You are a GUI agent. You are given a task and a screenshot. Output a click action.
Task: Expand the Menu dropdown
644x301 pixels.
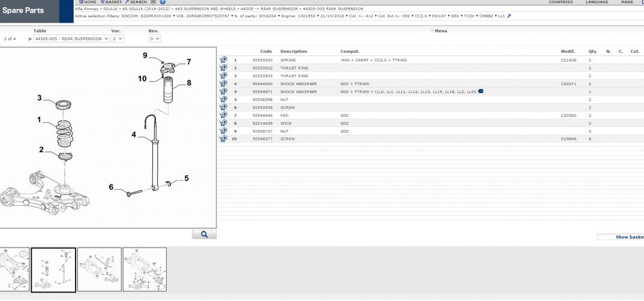(x=439, y=31)
